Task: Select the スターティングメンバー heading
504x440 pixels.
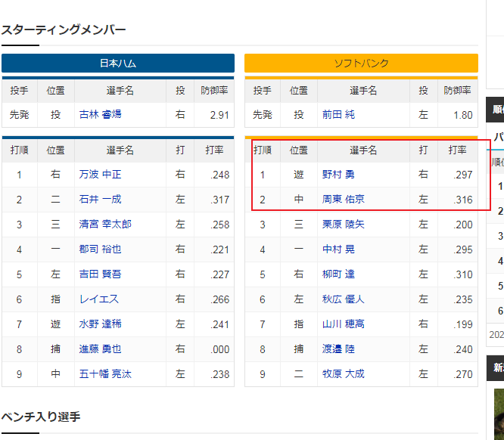Action: [64, 30]
